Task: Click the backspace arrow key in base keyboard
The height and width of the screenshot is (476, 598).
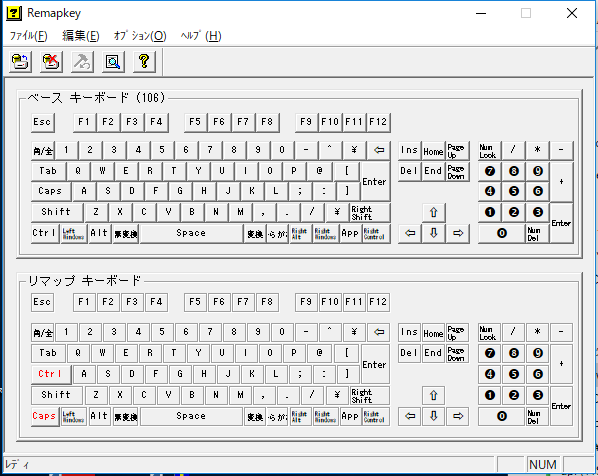Action: point(379,150)
